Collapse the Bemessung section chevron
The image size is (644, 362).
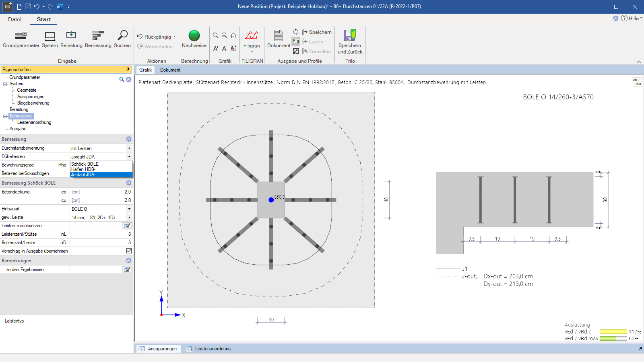(129, 139)
